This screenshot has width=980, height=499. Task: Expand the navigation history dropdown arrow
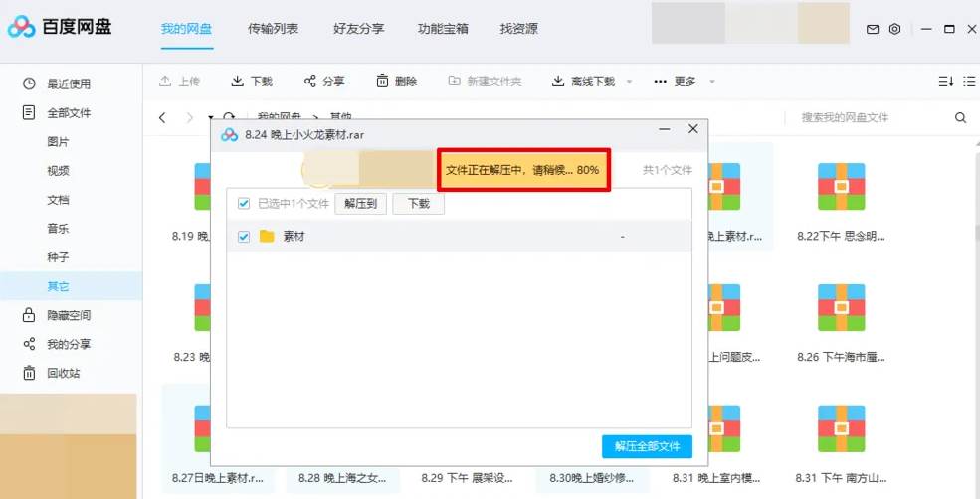(210, 116)
